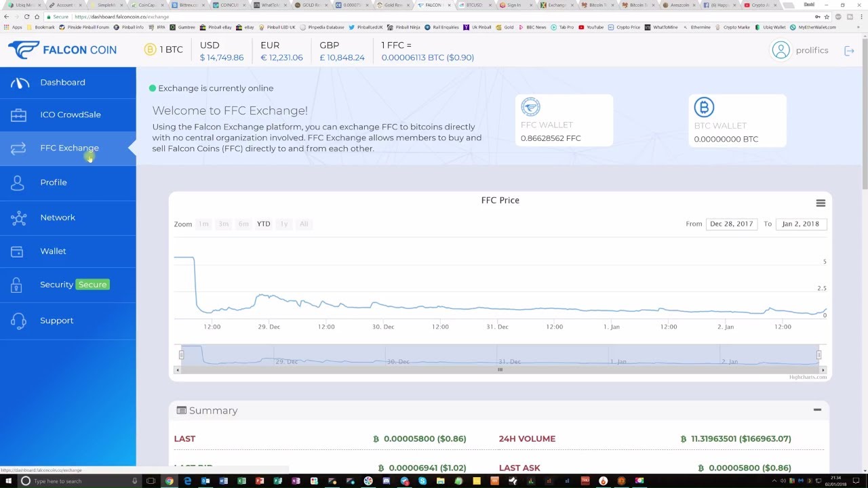Click the BTC wallet bitcoin icon
The height and width of the screenshot is (488, 868).
[704, 107]
